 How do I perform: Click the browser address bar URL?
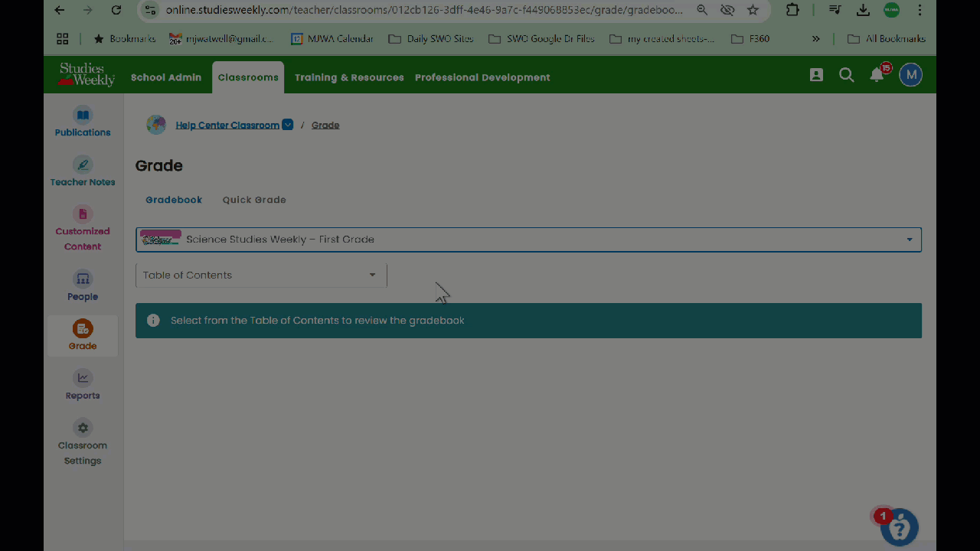pyautogui.click(x=424, y=10)
